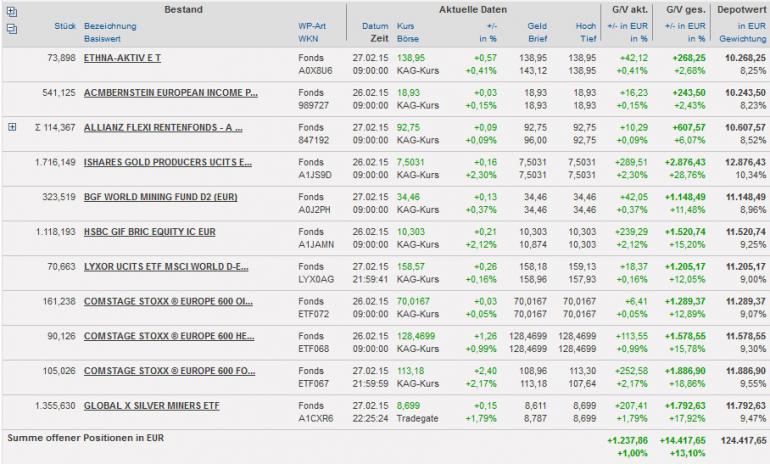This screenshot has width=770, height=464.
Task: Sort by the Börse column header
Action: click(x=408, y=37)
